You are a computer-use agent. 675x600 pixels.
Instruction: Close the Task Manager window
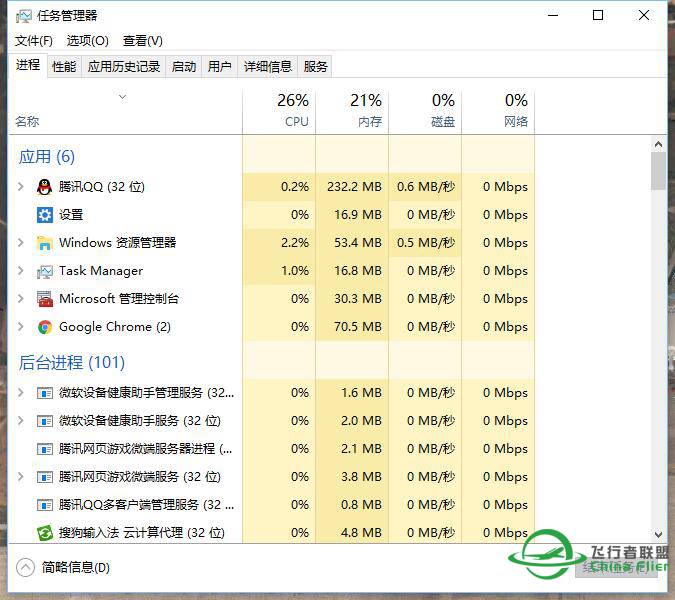pos(644,15)
